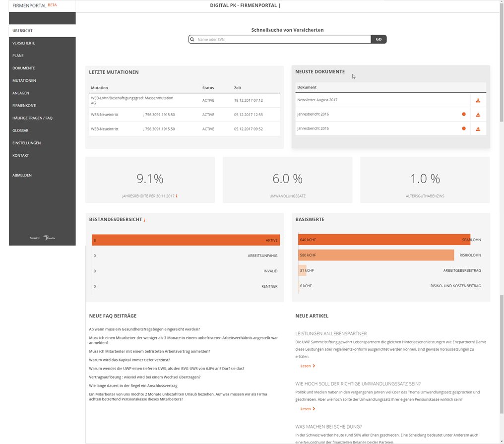504x444 pixels.
Task: Click the download icon for Jahresbericht 2016
Action: click(x=478, y=114)
